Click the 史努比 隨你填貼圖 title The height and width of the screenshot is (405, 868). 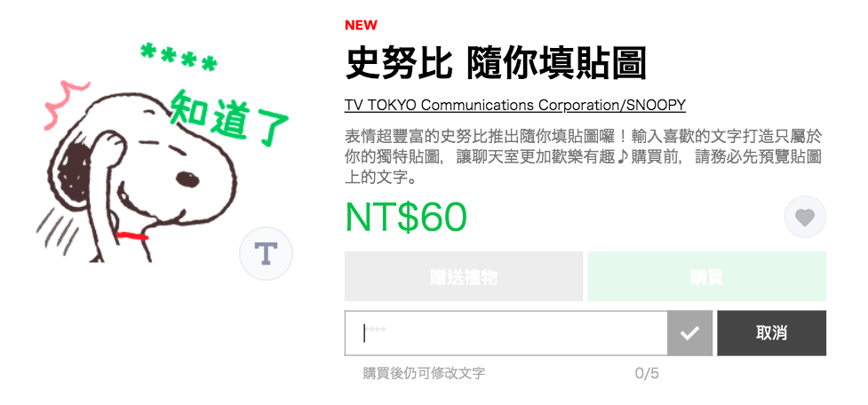496,64
